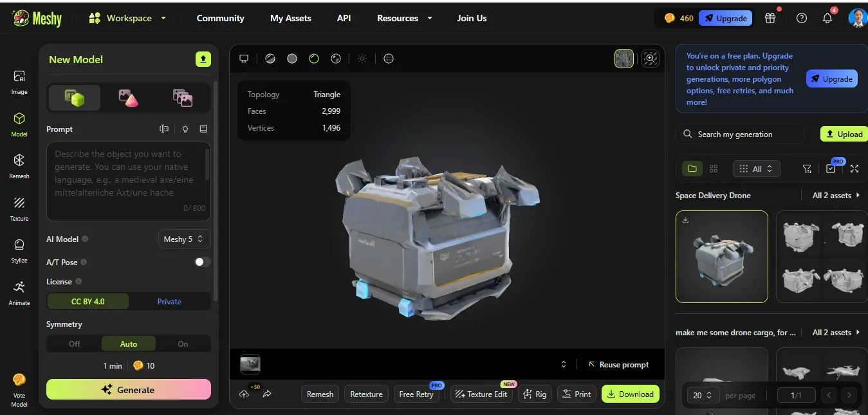Open the AI Model dropdown showing Meshy 5
This screenshot has height=415, width=868.
[184, 239]
